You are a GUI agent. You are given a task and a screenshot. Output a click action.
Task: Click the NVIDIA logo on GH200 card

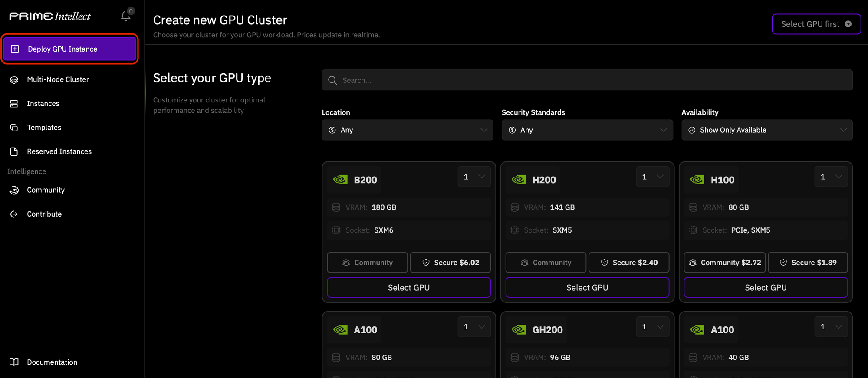519,330
